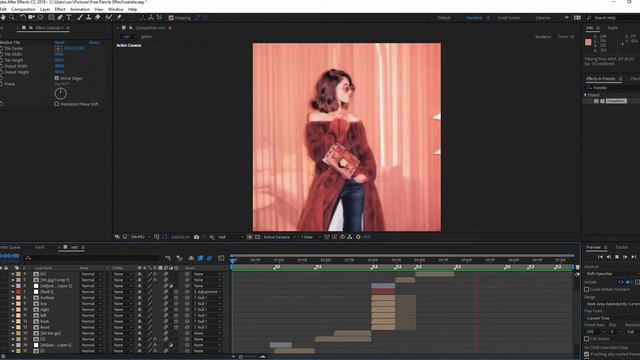Toggle Horizontal Phase Shift checkbox
The width and height of the screenshot is (640, 360).
(x=57, y=104)
